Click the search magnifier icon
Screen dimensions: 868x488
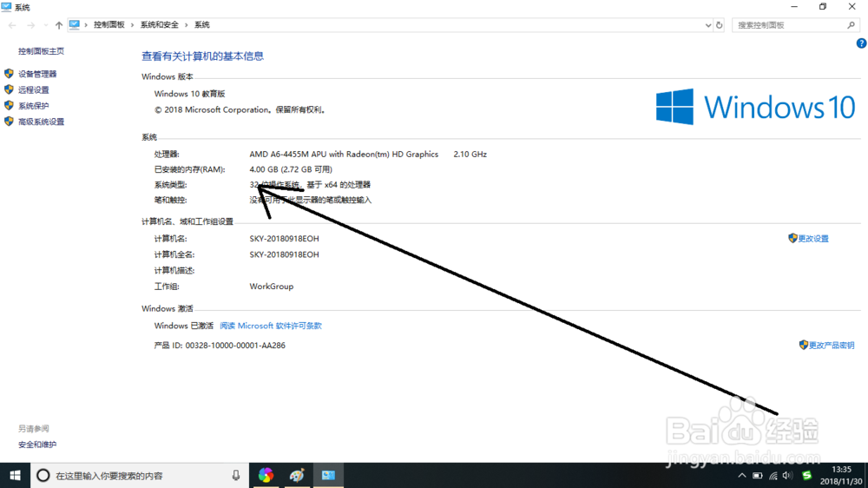[852, 25]
